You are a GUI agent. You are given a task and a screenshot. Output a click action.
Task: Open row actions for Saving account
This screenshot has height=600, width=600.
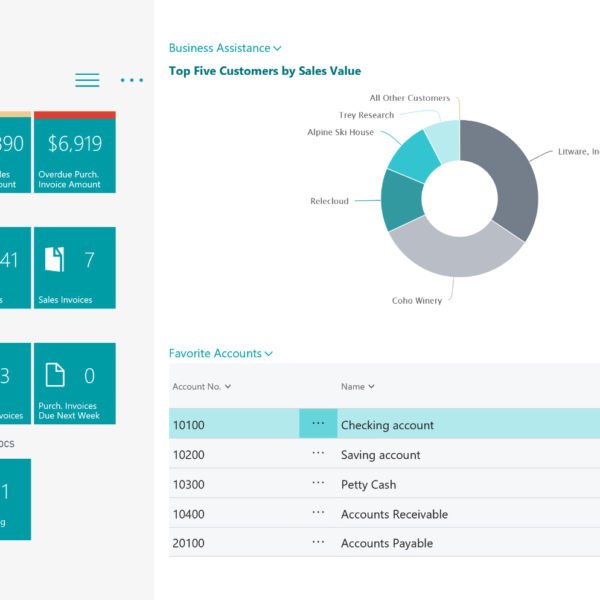318,453
